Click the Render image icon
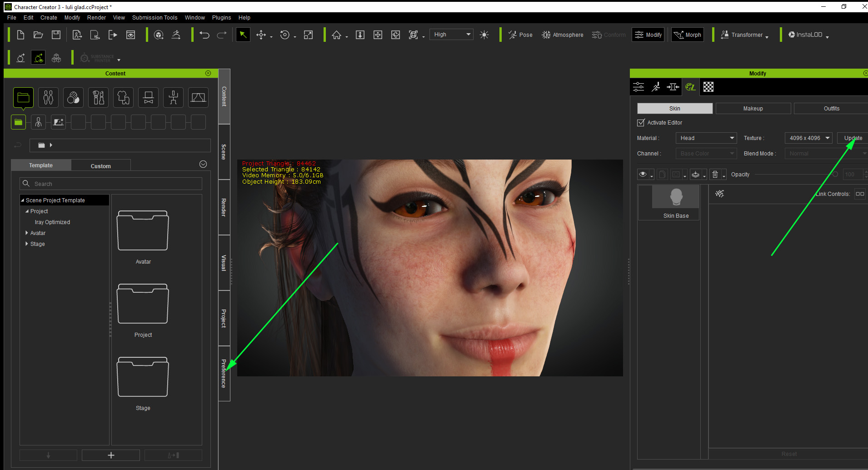The height and width of the screenshot is (470, 868). [130, 35]
